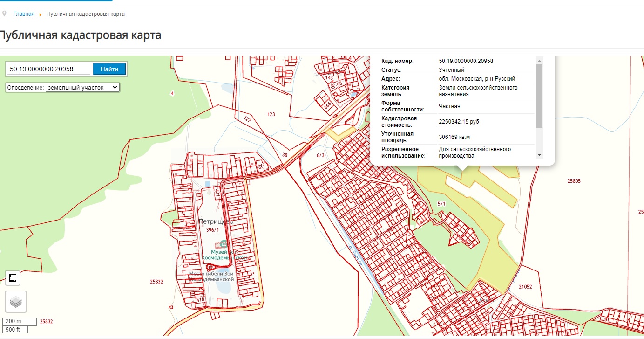Click cadastral block label 25805

point(574,181)
